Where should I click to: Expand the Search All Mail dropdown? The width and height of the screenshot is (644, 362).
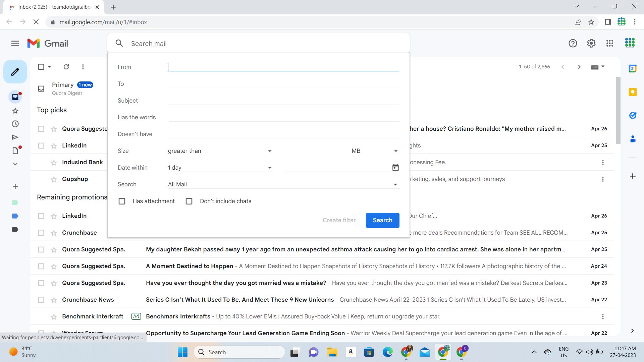point(395,184)
